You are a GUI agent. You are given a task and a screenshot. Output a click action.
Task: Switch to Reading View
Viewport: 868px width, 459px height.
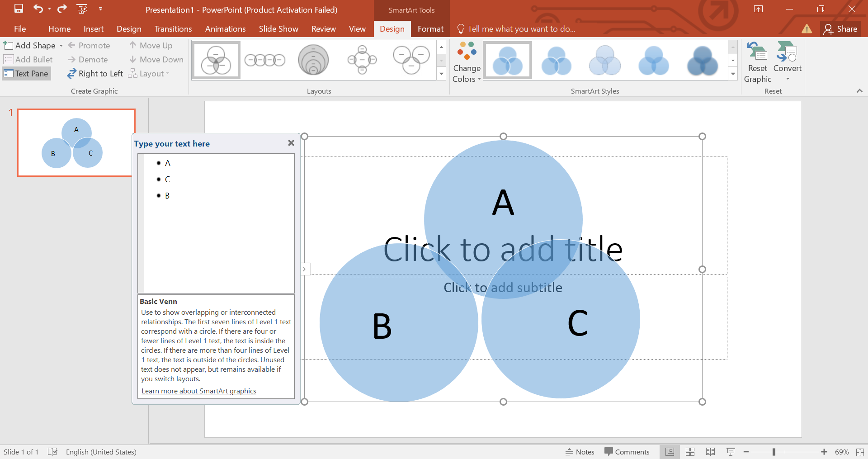(710, 452)
